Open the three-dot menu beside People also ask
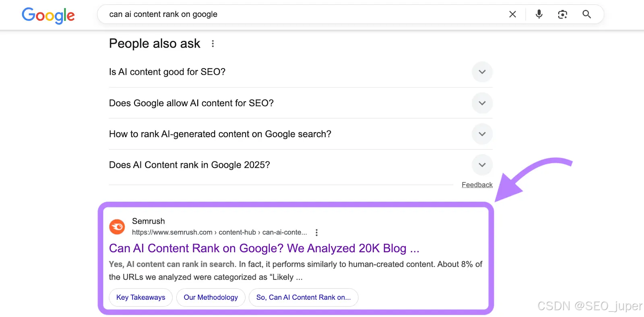The width and height of the screenshot is (644, 317). coord(213,43)
